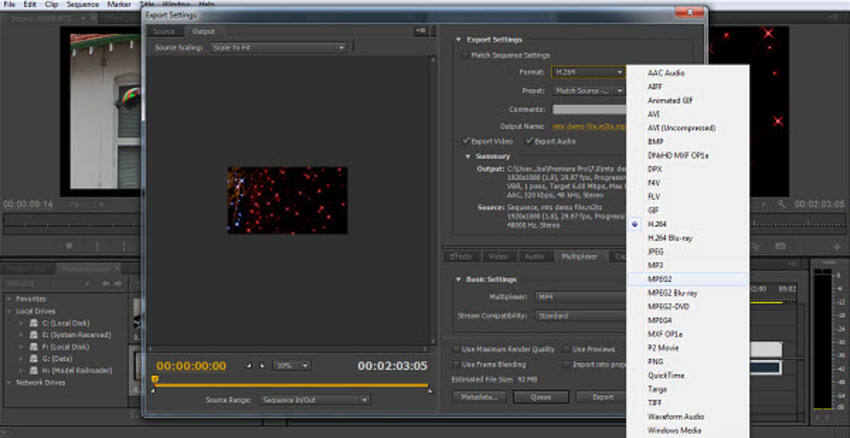The image size is (850, 438).
Task: Click the export preview thumbnail image
Action: 287,200
